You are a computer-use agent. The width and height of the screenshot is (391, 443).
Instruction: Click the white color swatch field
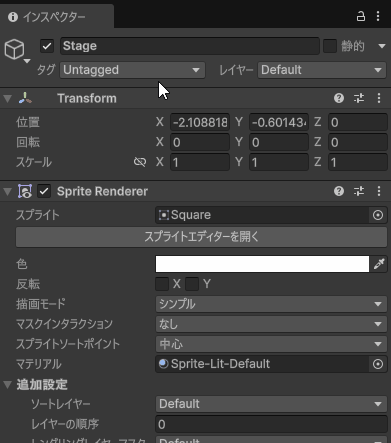click(262, 264)
